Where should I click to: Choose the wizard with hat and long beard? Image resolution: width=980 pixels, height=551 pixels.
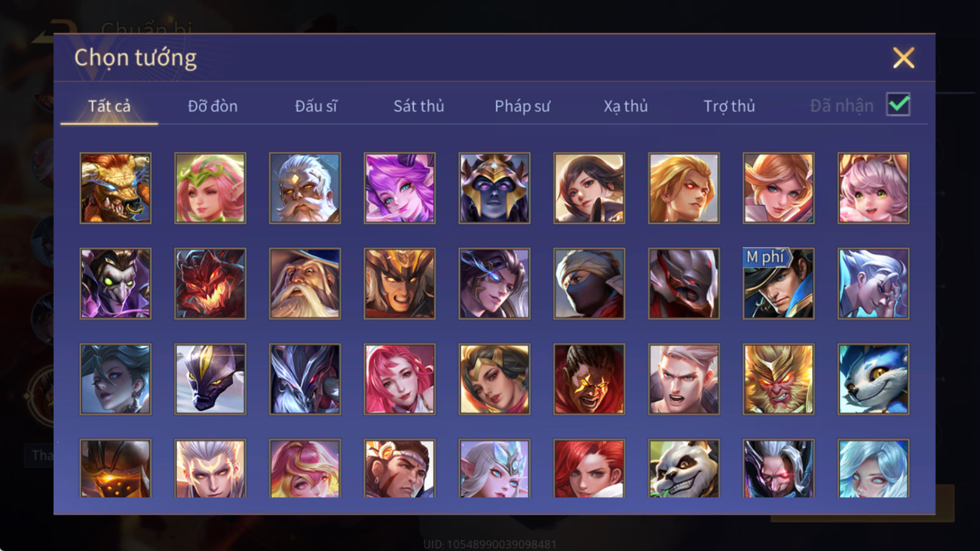(x=304, y=283)
